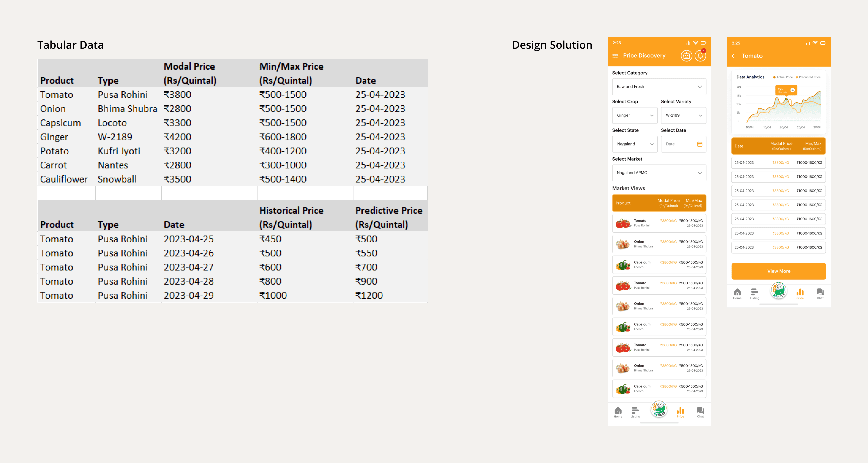Open the Nagaland APMC market dropdown
The width and height of the screenshot is (868, 463).
[x=659, y=173]
